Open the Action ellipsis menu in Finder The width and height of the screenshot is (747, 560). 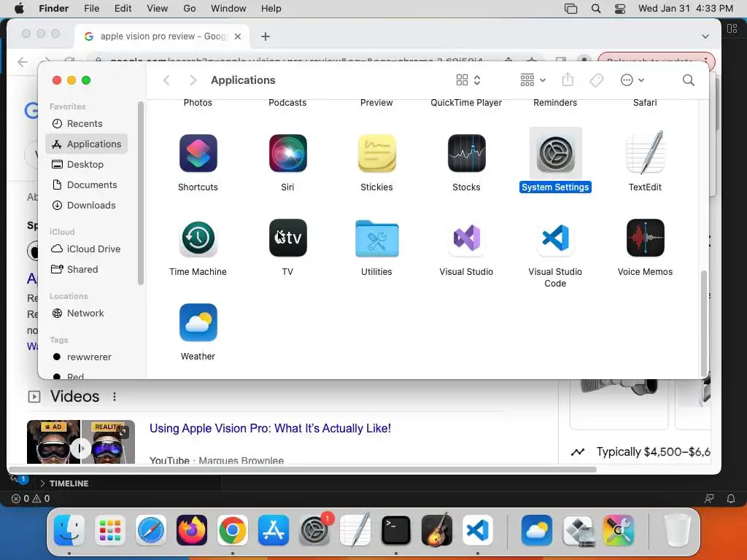click(632, 80)
